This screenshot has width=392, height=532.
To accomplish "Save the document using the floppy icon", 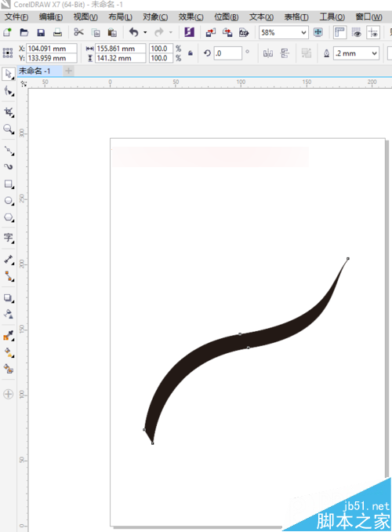I will click(x=41, y=33).
